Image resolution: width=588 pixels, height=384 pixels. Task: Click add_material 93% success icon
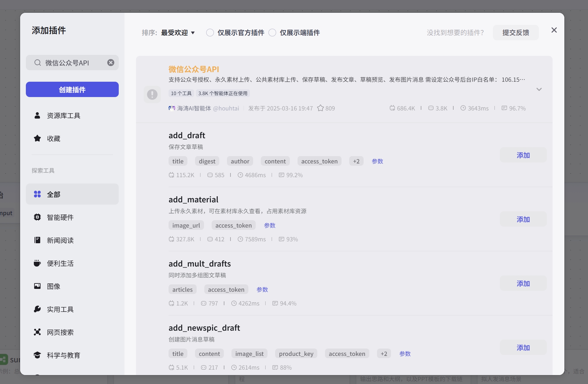pyautogui.click(x=282, y=239)
